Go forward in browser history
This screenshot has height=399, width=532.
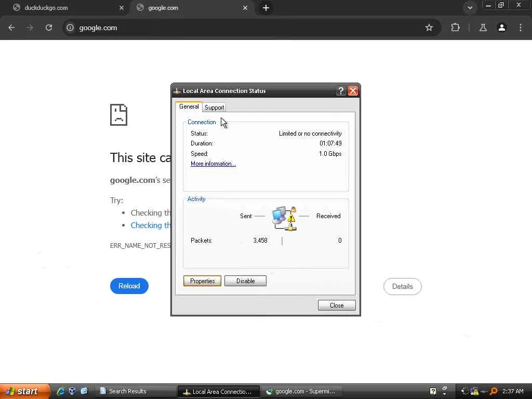(30, 28)
